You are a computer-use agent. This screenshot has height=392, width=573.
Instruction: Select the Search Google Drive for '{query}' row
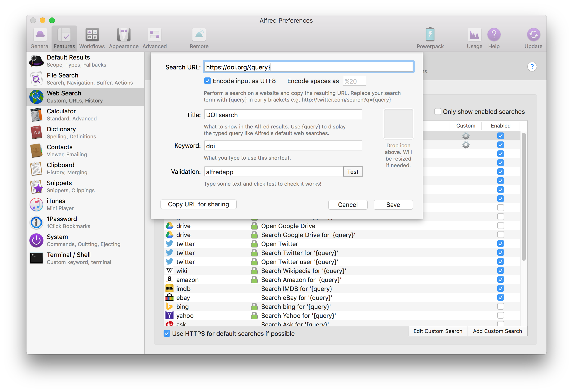tap(342, 235)
